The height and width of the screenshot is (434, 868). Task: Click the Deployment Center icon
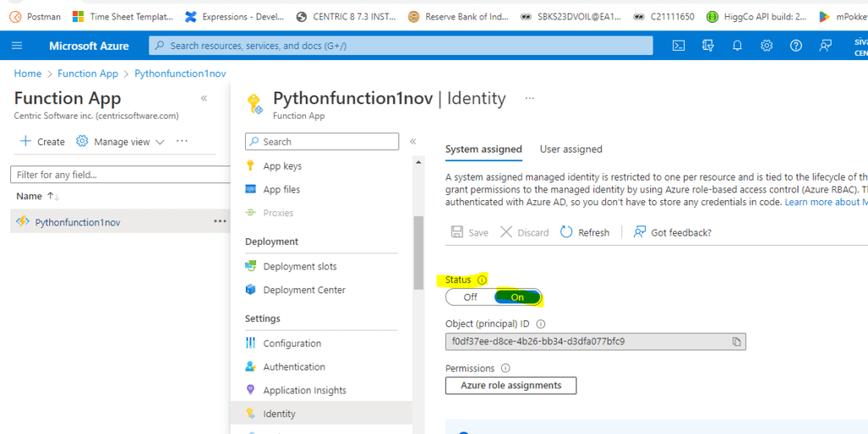click(x=251, y=290)
